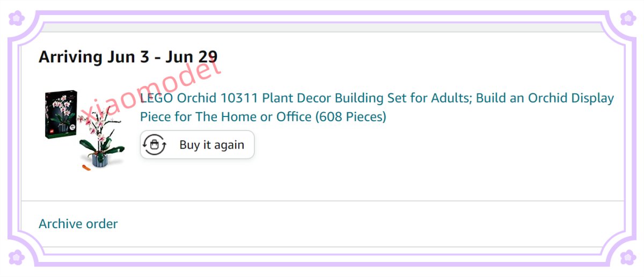Click the Buy it again cart icon
This screenshot has height=277, width=644.
coord(155,145)
